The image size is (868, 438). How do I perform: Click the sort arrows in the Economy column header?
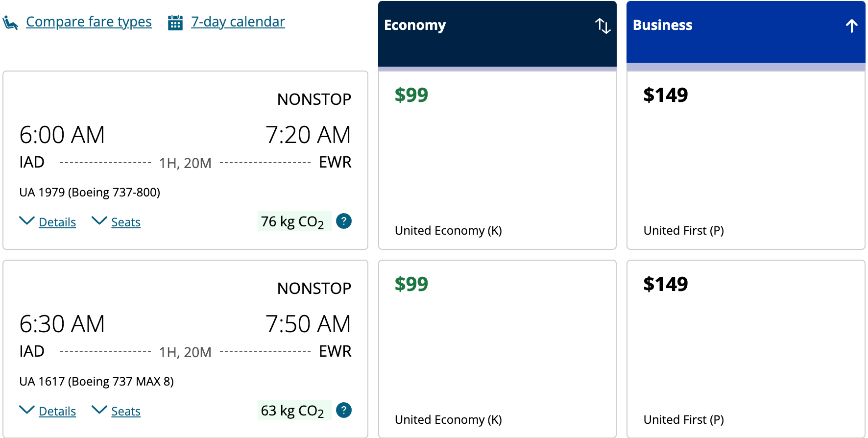tap(602, 26)
